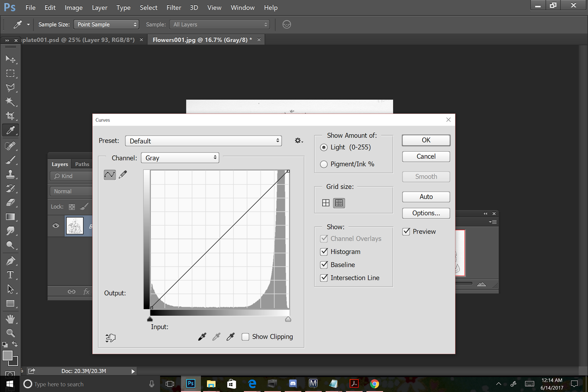This screenshot has width=588, height=392.
Task: Select Light (0-255) radio option
Action: 324,147
